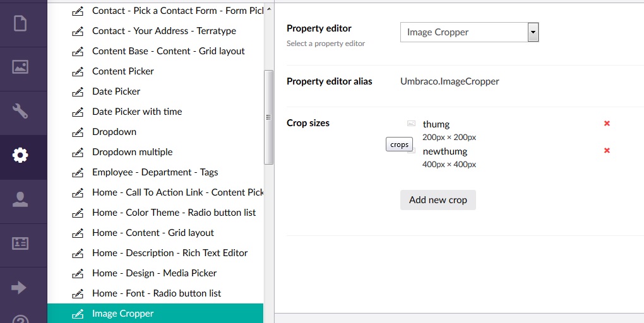The image size is (644, 323).
Task: Open the Property editor dropdown
Action: (x=469, y=32)
